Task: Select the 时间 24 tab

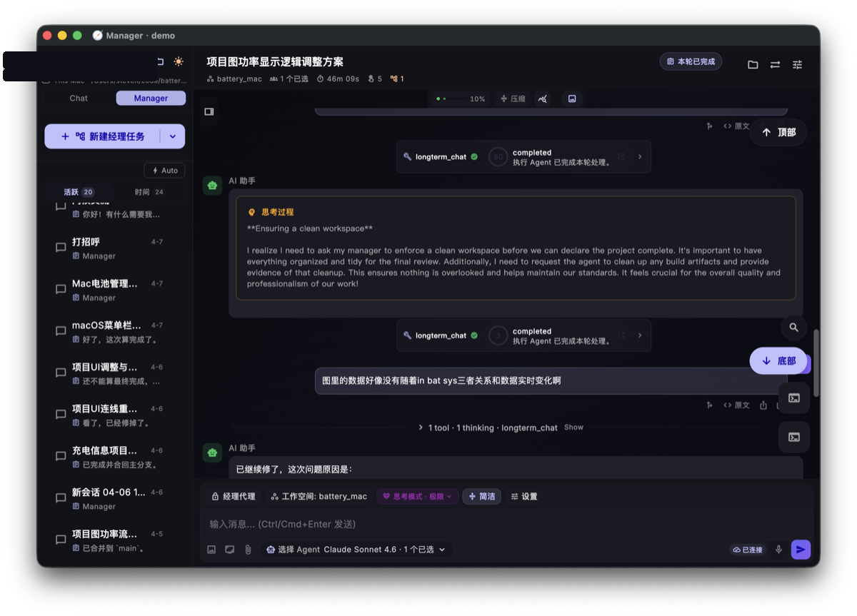Action: (x=149, y=192)
